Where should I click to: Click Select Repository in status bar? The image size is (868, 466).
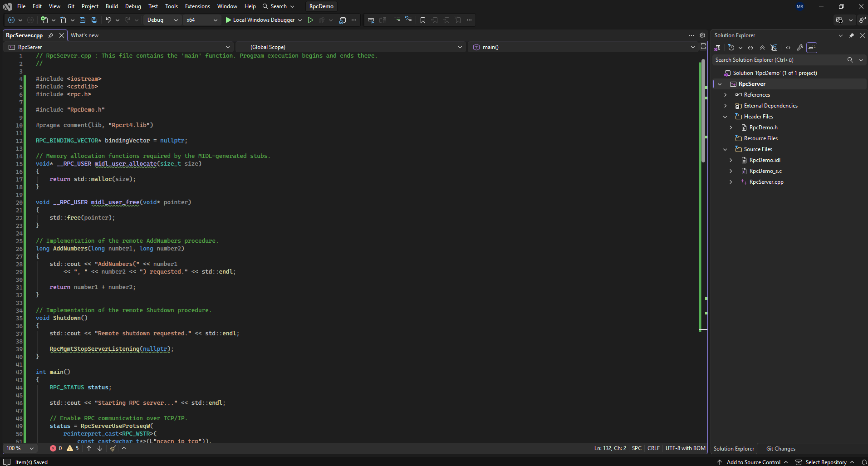click(x=825, y=462)
